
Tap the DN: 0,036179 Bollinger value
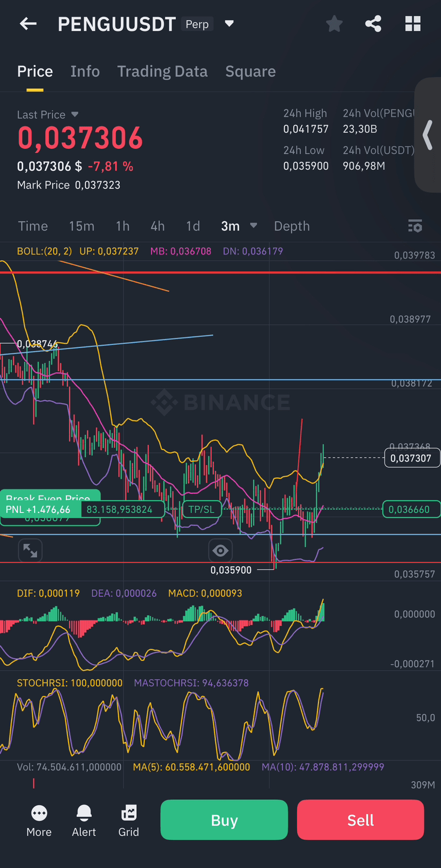click(253, 251)
